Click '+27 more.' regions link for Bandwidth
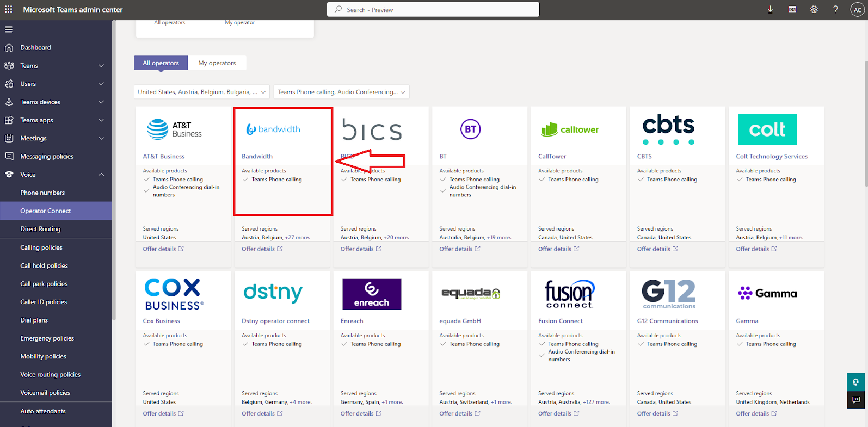Viewport: 868px width, 427px height. pos(298,238)
